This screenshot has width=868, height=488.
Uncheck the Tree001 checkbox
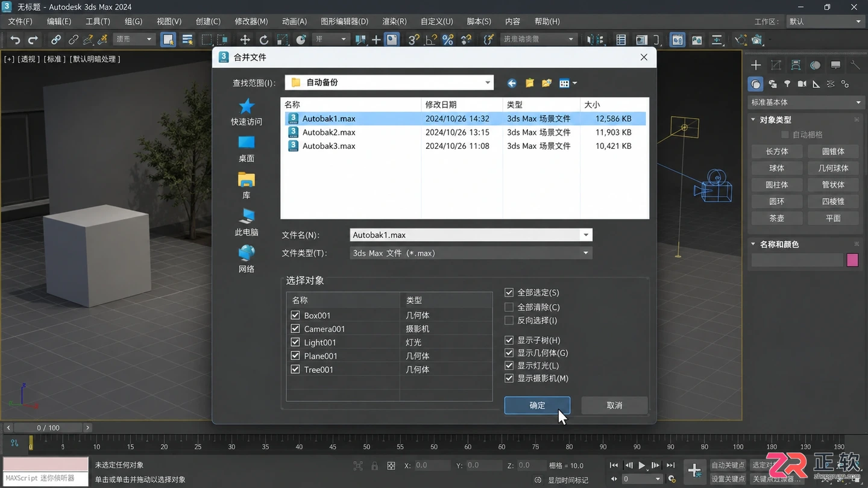[295, 369]
